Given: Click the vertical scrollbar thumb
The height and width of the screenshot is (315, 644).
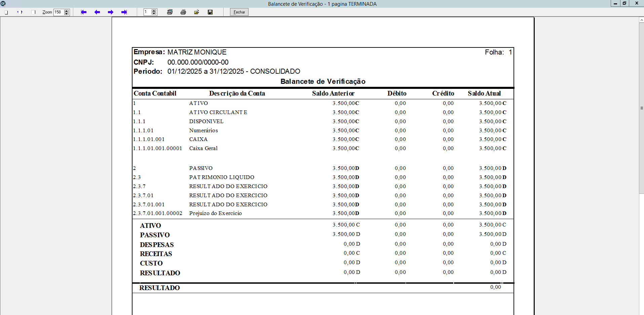Looking at the screenshot, I should point(642,108).
